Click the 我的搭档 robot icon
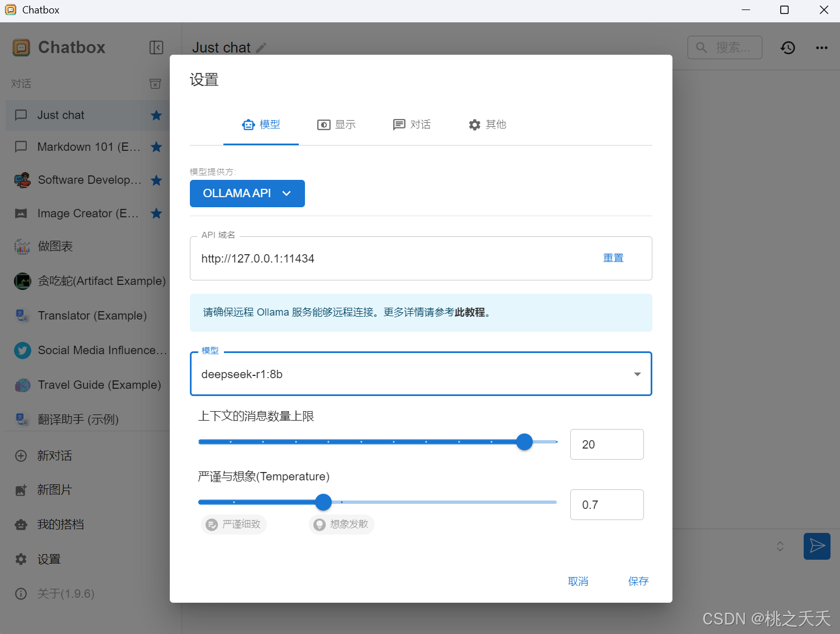Image resolution: width=840 pixels, height=634 pixels. tap(21, 525)
